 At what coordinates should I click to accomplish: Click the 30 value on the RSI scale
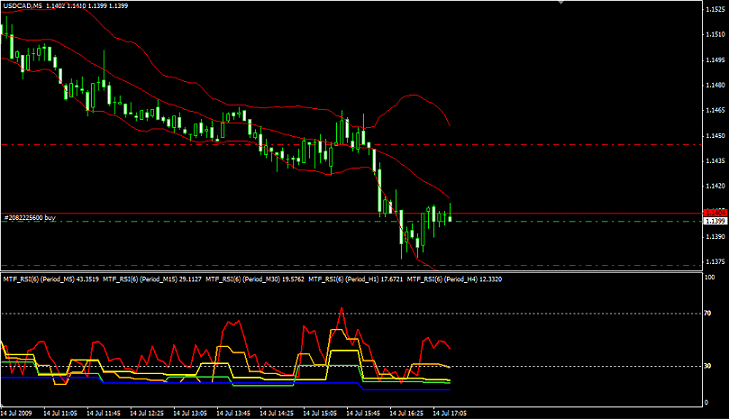[x=708, y=366]
